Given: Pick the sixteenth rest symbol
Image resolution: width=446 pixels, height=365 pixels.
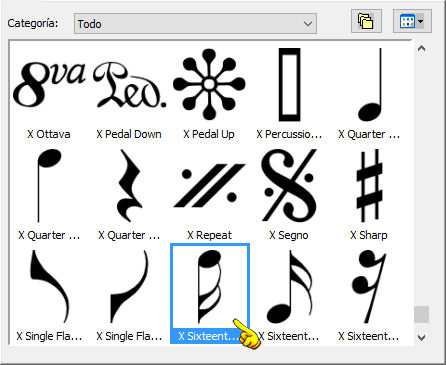Looking at the screenshot, I should click(x=369, y=287).
